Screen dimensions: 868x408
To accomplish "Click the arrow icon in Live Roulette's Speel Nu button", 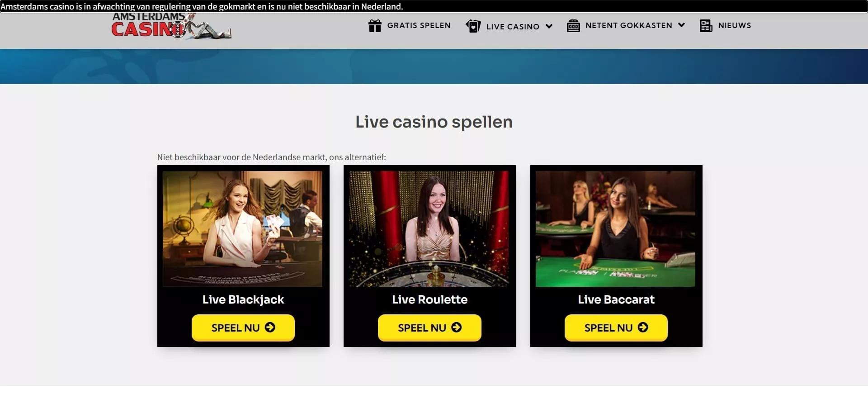I will point(457,327).
